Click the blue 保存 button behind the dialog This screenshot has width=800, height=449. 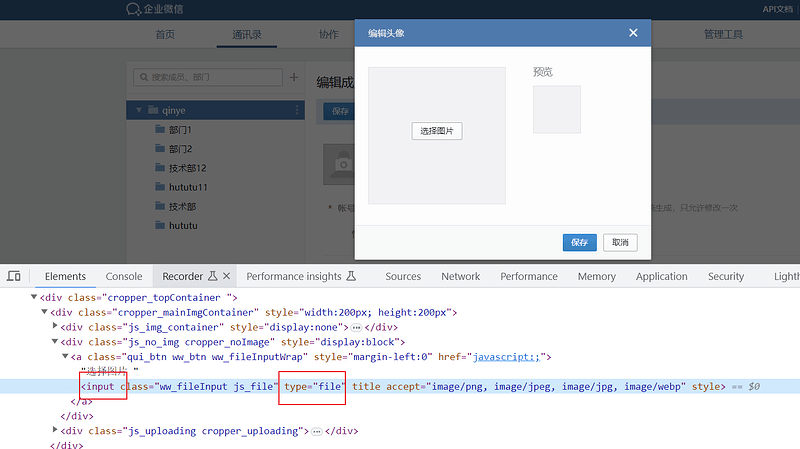[x=339, y=111]
